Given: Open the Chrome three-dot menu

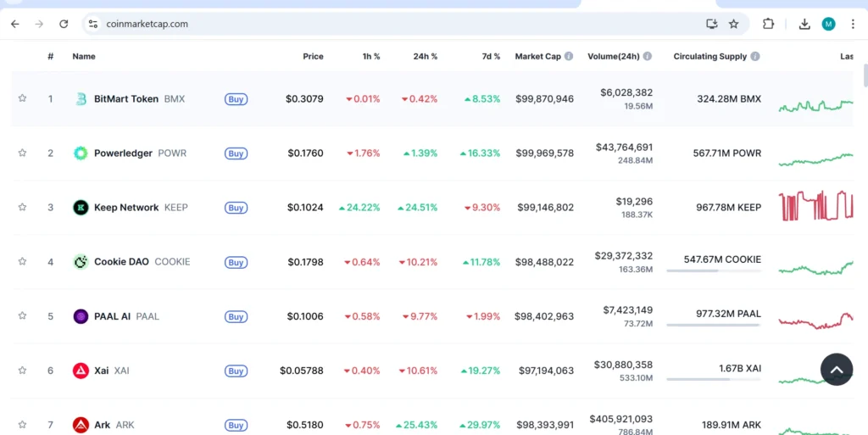Looking at the screenshot, I should coord(853,24).
